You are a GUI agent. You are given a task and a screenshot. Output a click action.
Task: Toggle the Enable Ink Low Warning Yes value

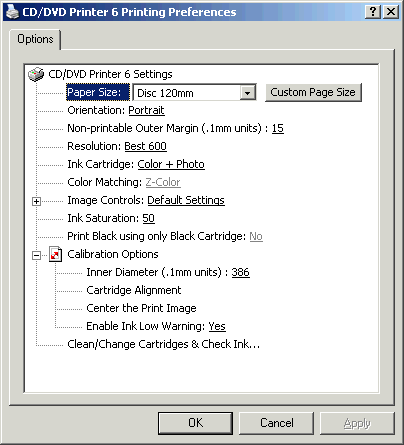point(217,326)
